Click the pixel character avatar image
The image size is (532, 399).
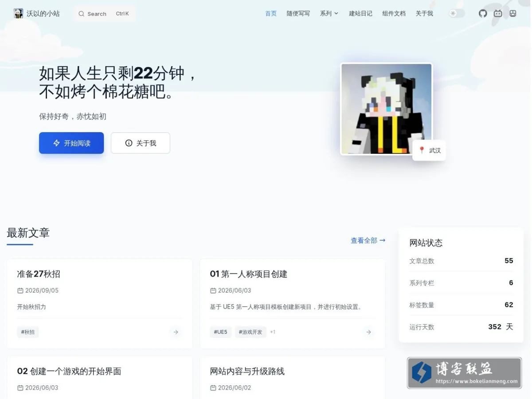(x=386, y=109)
